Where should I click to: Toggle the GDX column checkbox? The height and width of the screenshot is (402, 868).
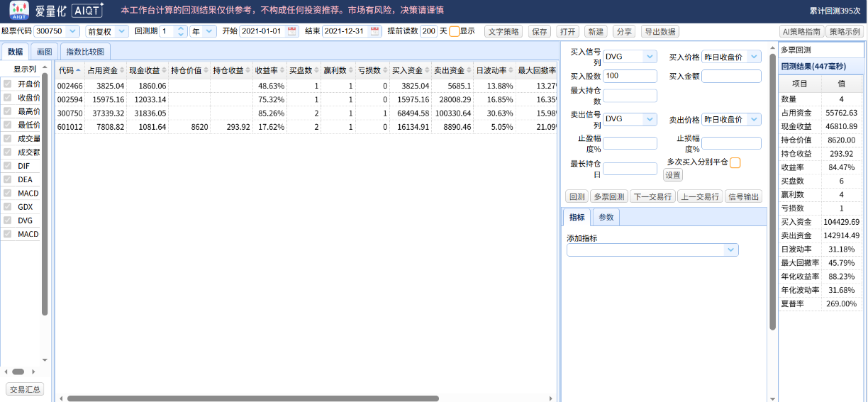[8, 207]
